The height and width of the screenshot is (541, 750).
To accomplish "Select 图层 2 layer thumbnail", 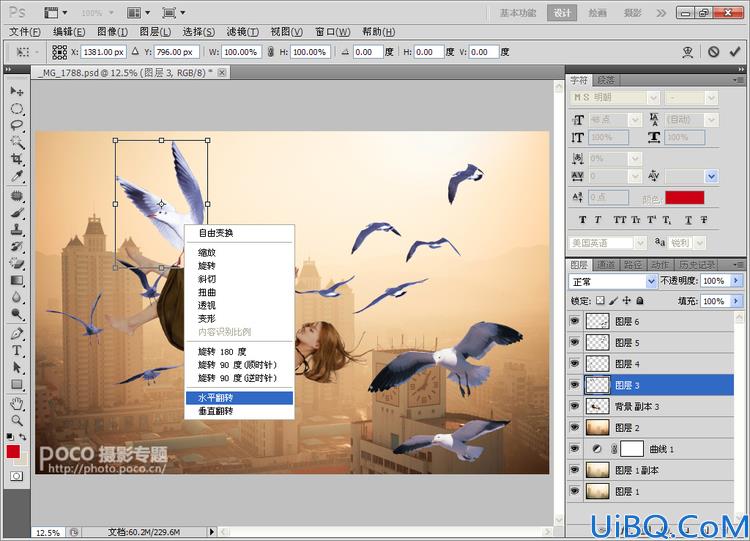I will tap(597, 427).
